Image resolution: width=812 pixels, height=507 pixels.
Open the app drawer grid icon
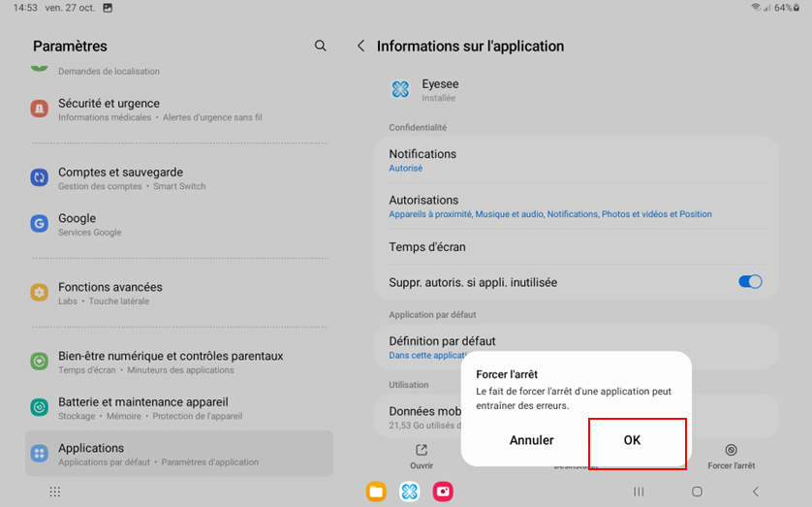click(x=55, y=491)
